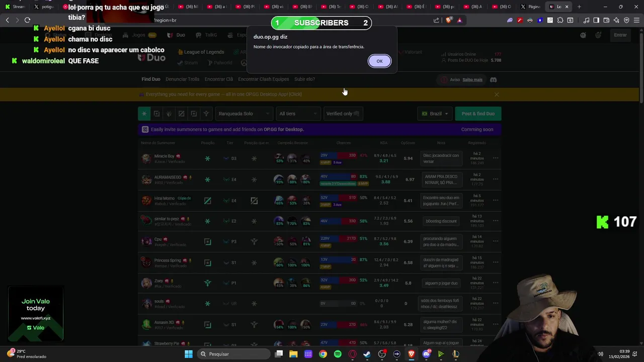The width and height of the screenshot is (644, 362).
Task: Click the Entrar login button
Action: 620,35
